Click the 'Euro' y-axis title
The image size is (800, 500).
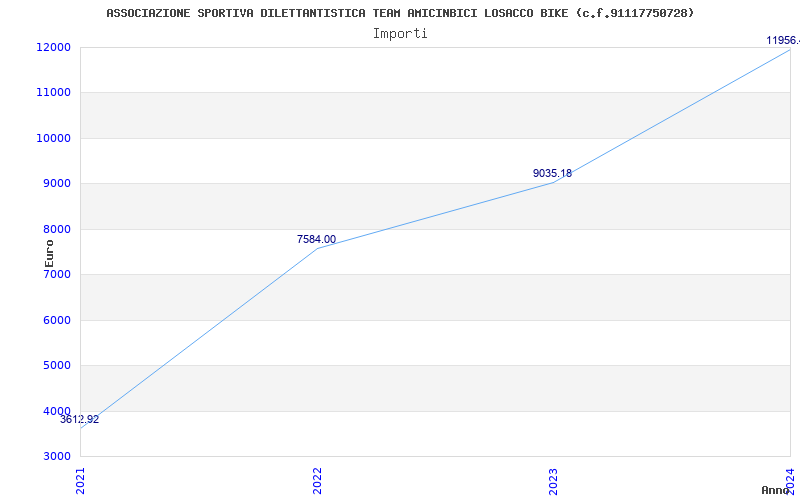(49, 253)
